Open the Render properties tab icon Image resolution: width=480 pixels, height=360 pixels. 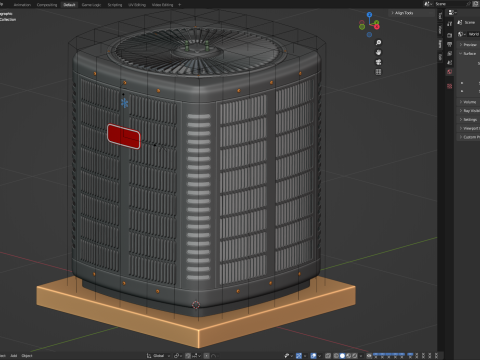(x=449, y=35)
